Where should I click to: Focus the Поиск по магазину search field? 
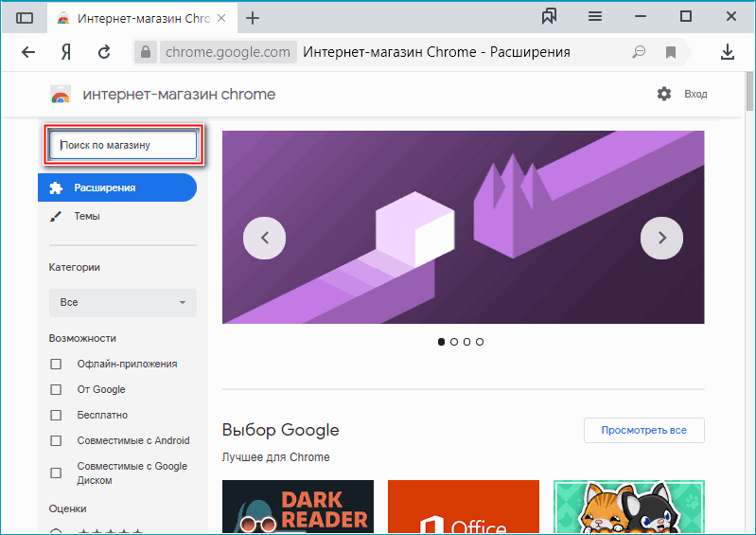click(123, 145)
